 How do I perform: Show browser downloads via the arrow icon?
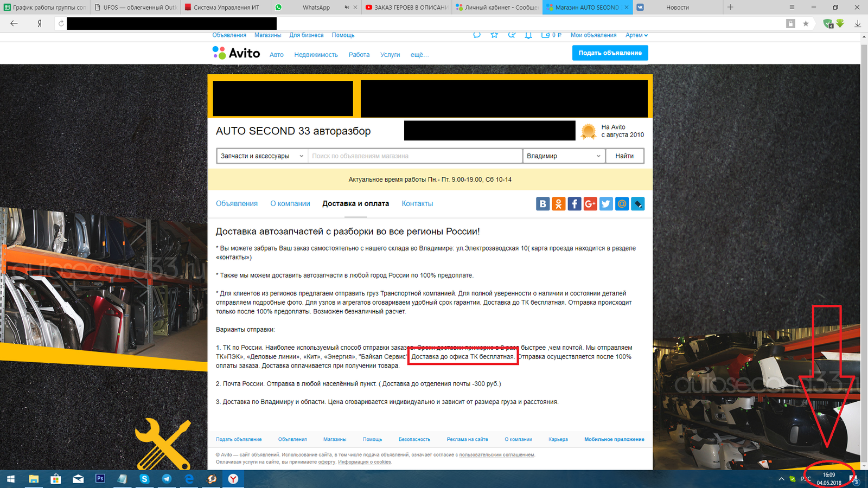coord(858,23)
